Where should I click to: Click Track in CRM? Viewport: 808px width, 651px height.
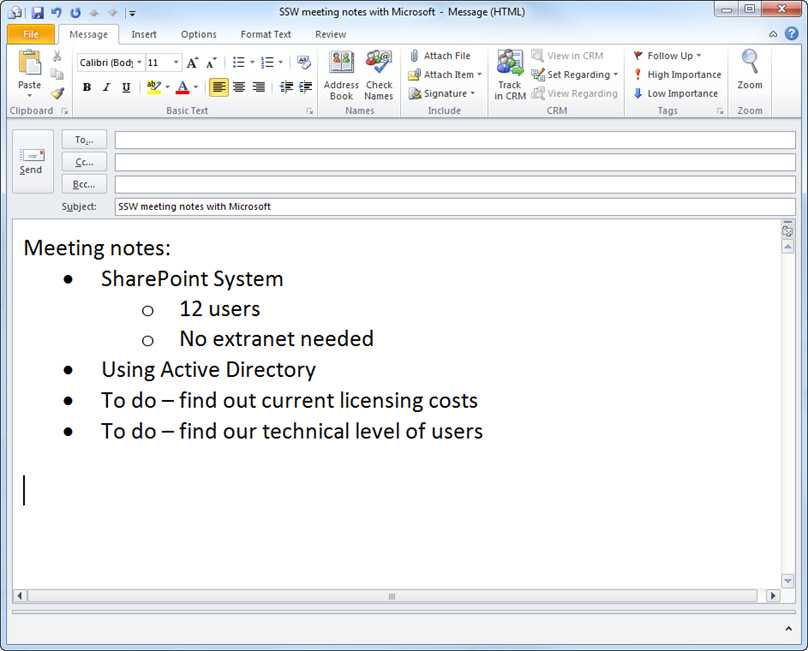pos(510,74)
